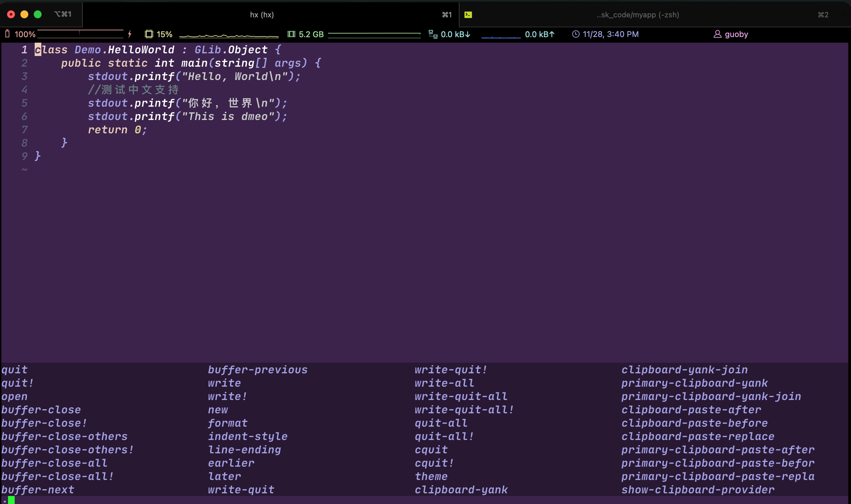Select the buffer-close-others command
The width and height of the screenshot is (851, 504).
(65, 436)
